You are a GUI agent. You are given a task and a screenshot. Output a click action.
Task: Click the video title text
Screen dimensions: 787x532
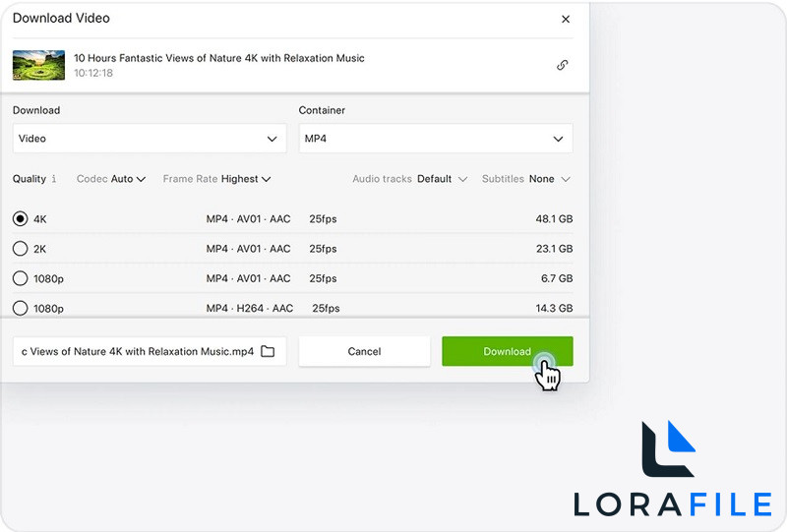pyautogui.click(x=218, y=58)
